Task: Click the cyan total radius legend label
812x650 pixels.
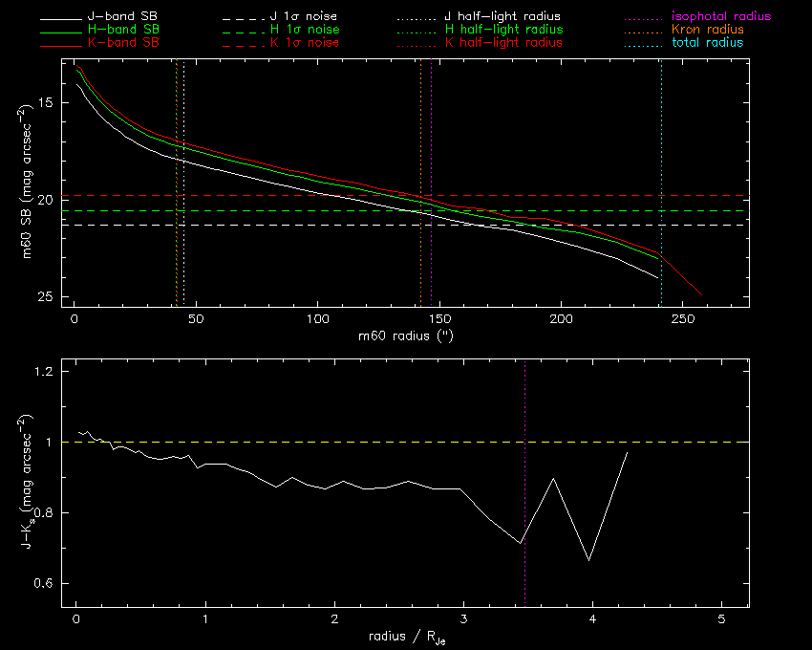Action: (x=708, y=43)
